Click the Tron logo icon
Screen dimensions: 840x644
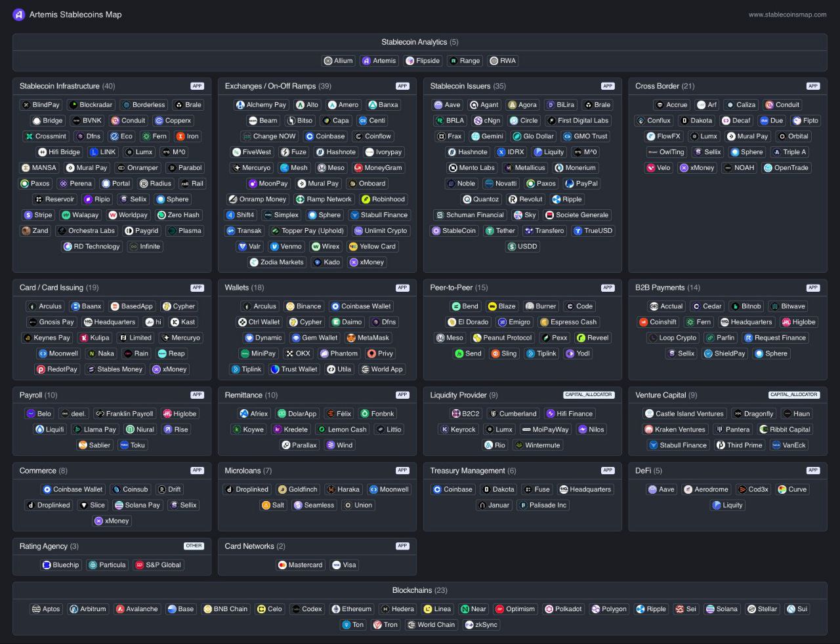(x=377, y=625)
